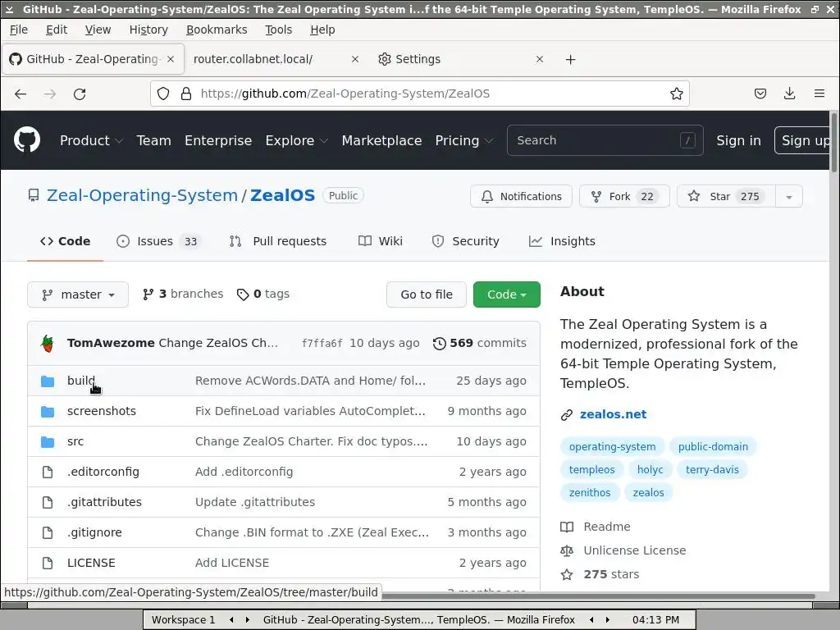Click the operating-system topic tag

[x=612, y=447]
